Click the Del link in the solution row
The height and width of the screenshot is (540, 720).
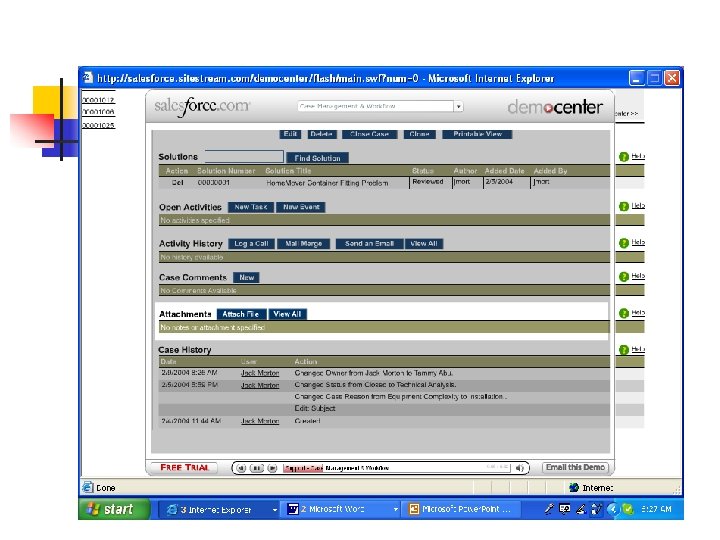(177, 183)
